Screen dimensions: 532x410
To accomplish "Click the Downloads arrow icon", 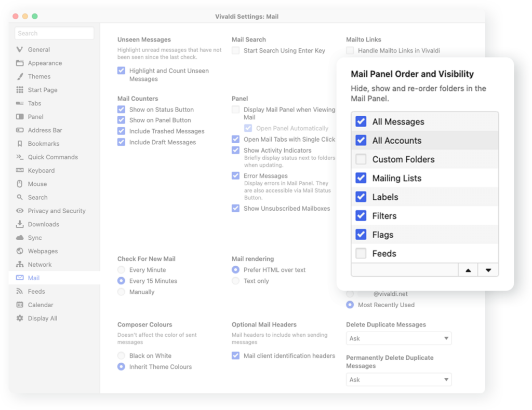I will coord(20,224).
